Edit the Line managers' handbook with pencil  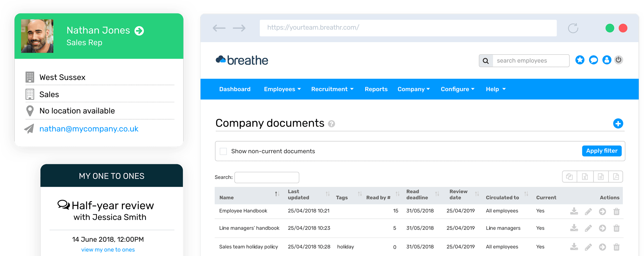588,228
